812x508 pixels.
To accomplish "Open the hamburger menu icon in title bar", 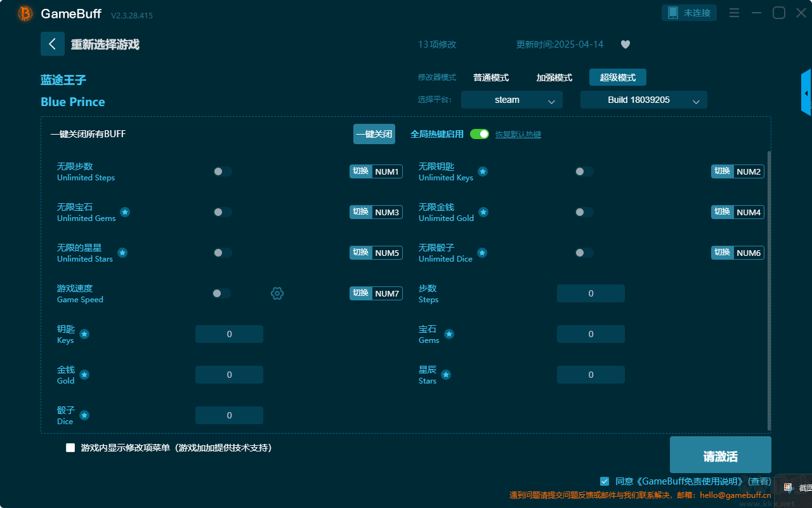I will point(734,13).
